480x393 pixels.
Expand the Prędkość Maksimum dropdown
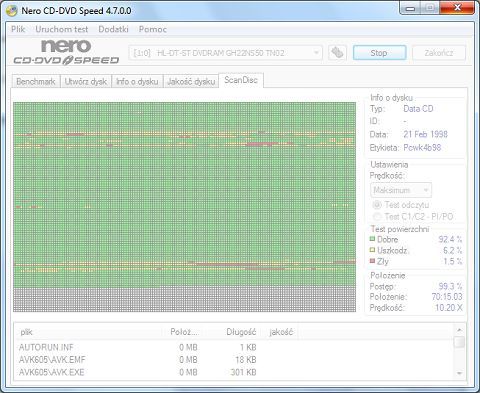pyautogui.click(x=401, y=190)
